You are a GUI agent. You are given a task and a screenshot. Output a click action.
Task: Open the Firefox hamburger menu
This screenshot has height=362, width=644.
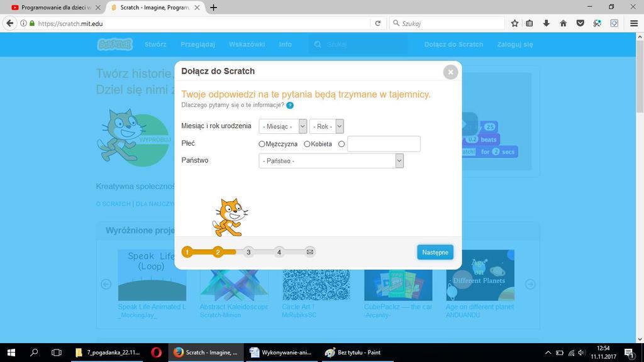pos(634,23)
